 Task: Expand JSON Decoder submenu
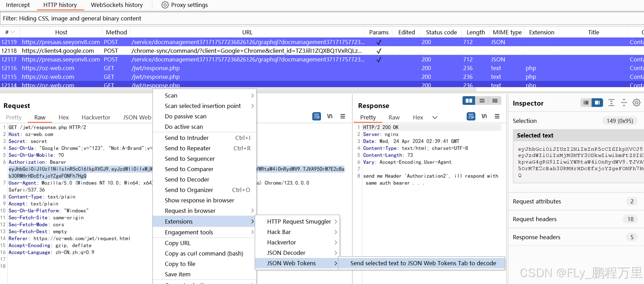pos(336,253)
